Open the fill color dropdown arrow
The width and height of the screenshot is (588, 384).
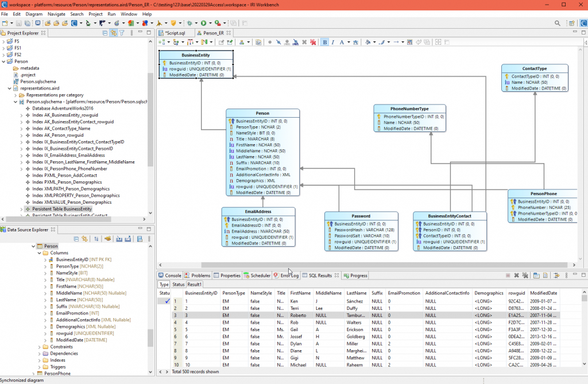coord(374,42)
